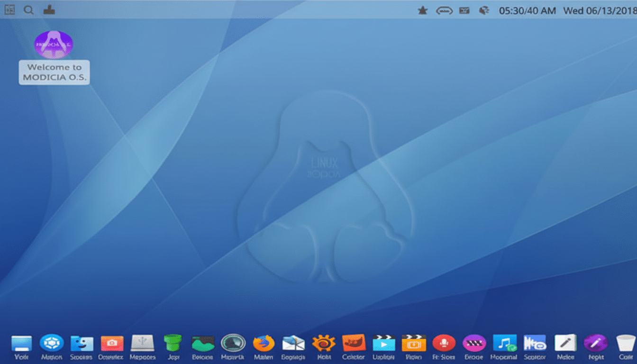Open the orange gear settings app in the dock
The image size is (637, 364).
click(324, 342)
